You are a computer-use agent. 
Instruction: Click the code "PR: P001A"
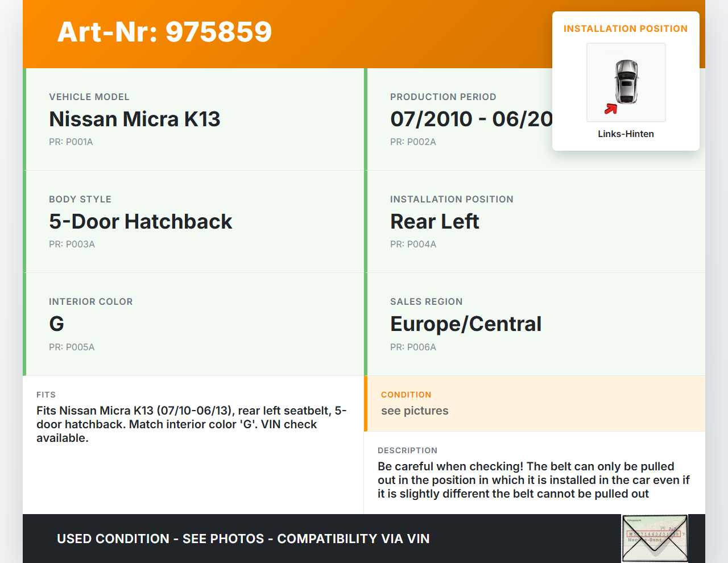[71, 142]
